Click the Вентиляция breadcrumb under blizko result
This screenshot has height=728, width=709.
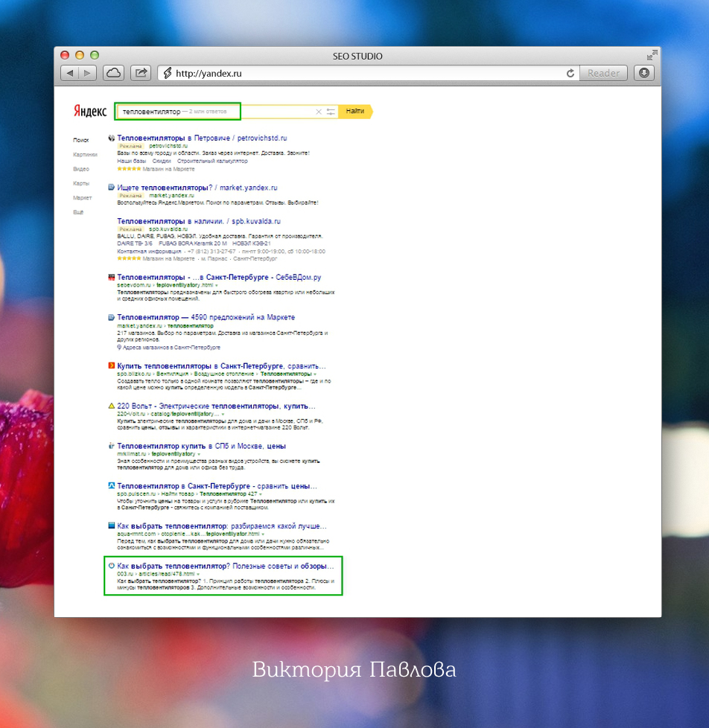coord(172,374)
